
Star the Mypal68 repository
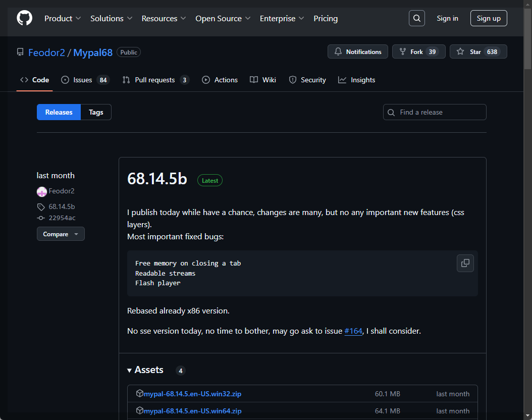point(478,51)
